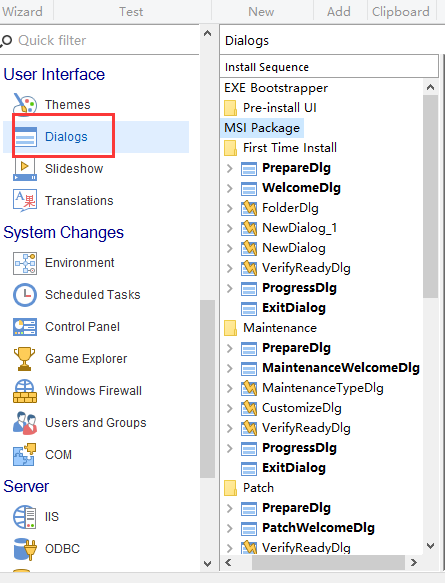The height and width of the screenshot is (583, 445).
Task: Expand the CustomizeDlg tree node
Action: [x=229, y=408]
